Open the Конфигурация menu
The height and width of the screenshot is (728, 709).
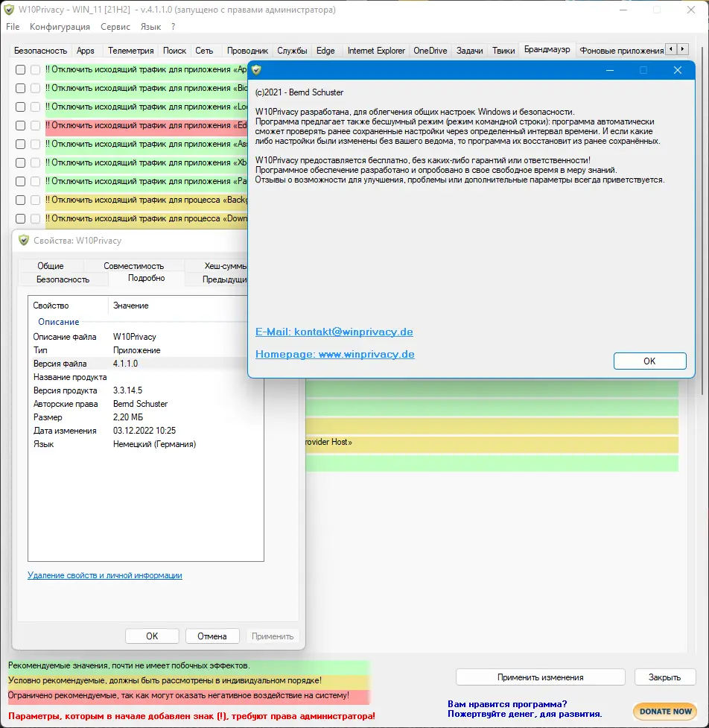60,27
